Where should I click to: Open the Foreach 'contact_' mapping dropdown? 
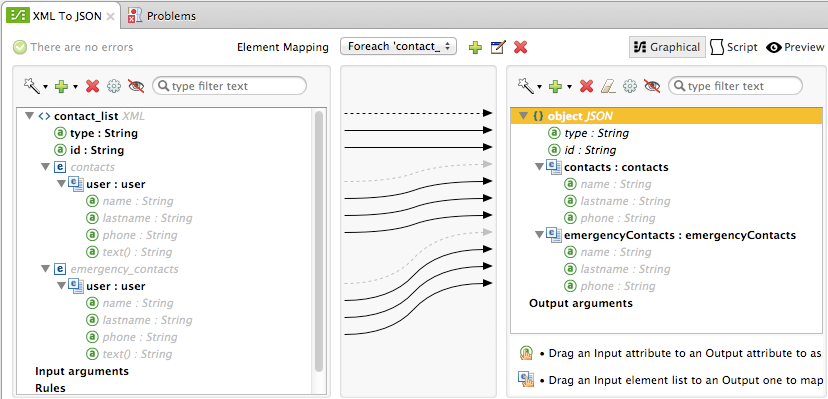[399, 46]
